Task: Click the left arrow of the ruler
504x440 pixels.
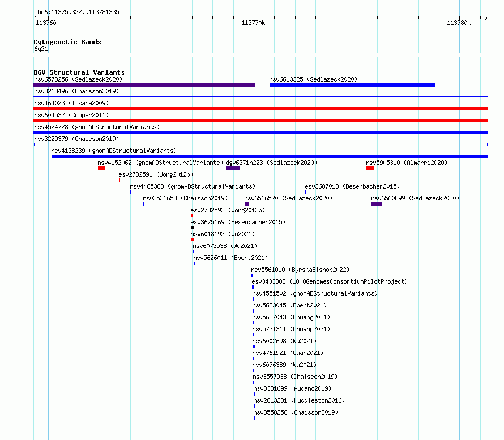Action: [35, 18]
